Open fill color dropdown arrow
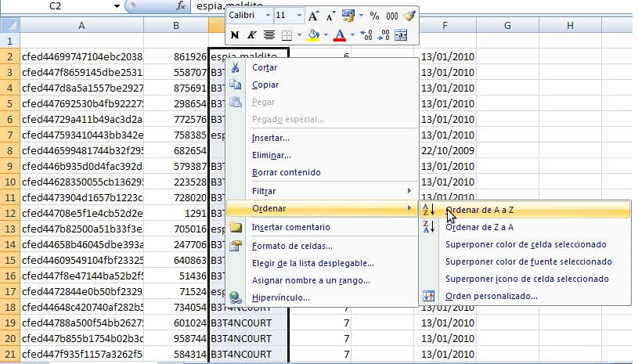Image resolution: width=638 pixels, height=364 pixels. coord(326,35)
